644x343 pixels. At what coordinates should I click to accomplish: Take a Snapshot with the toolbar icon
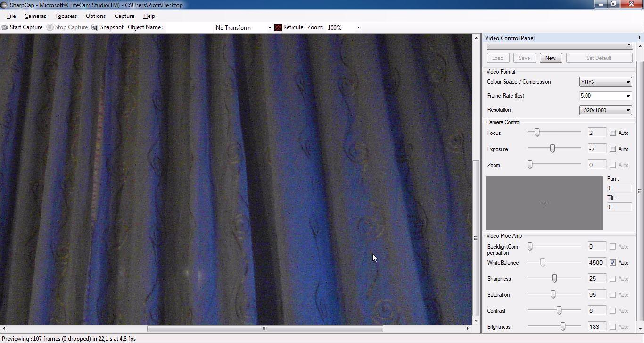[x=95, y=27]
